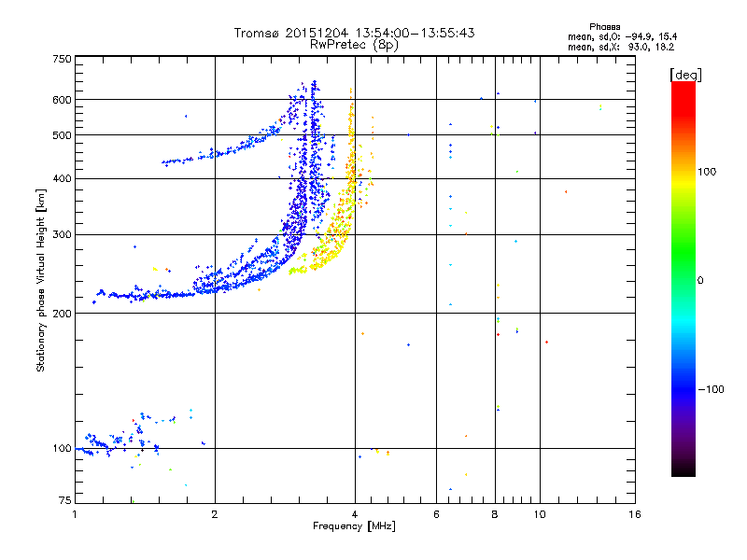
Task: Click the y-axis '750' tick label
Action: click(x=62, y=59)
